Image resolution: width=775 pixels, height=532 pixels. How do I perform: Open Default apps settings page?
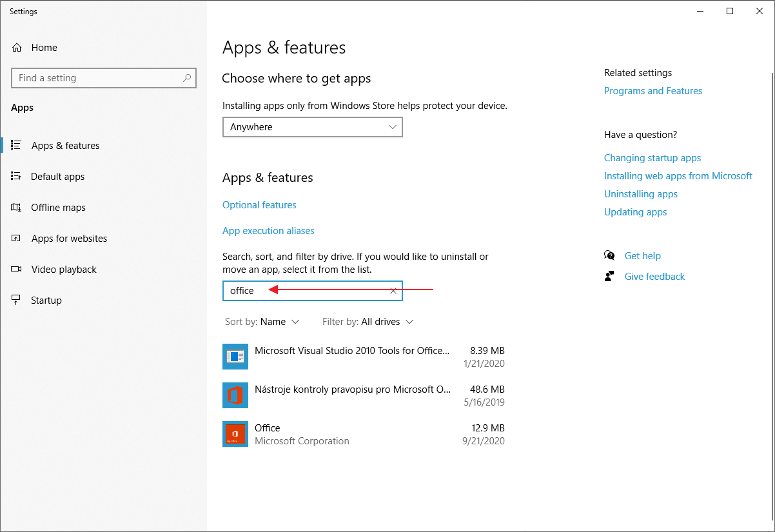coord(58,177)
